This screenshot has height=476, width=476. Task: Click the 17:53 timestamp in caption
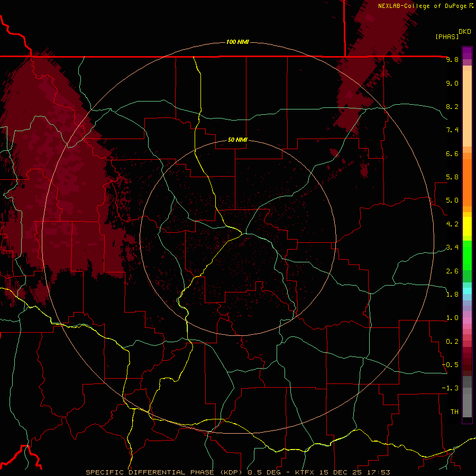coord(379,472)
